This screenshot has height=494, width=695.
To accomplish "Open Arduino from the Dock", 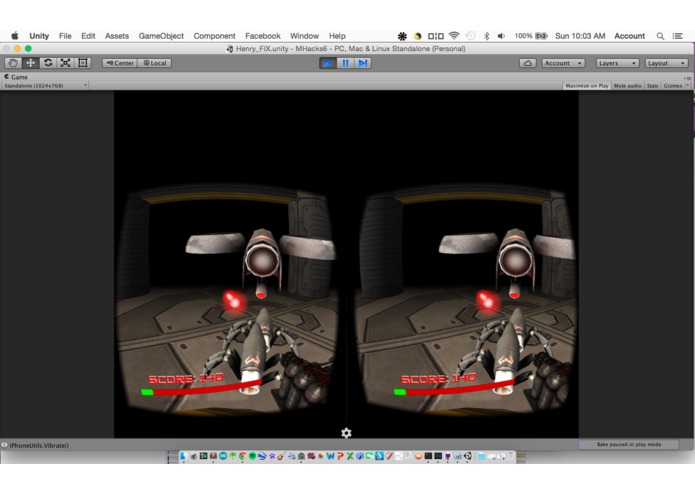I will point(223,456).
